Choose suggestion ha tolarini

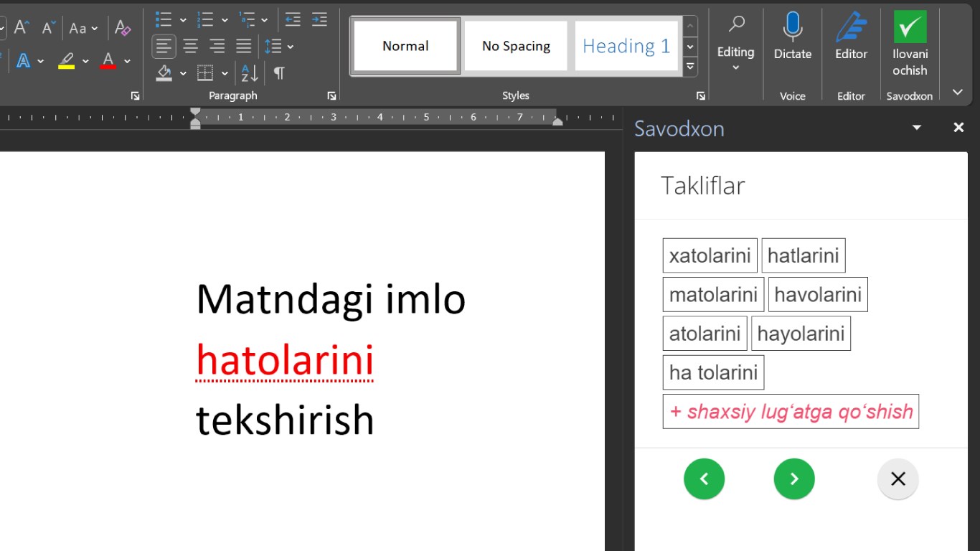click(714, 372)
